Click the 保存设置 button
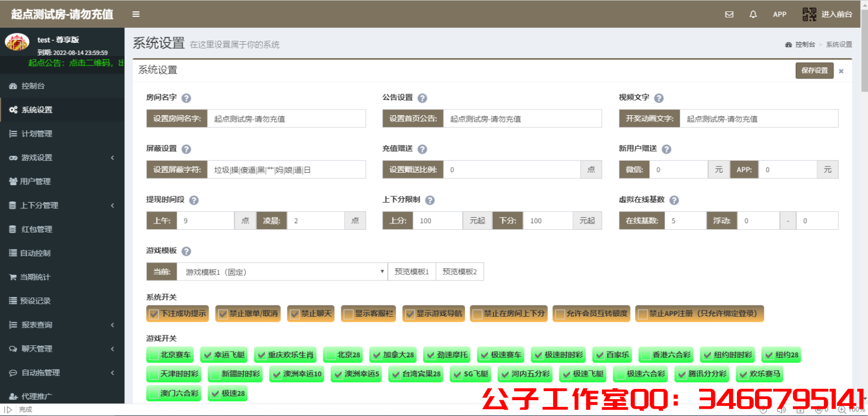 pyautogui.click(x=814, y=71)
